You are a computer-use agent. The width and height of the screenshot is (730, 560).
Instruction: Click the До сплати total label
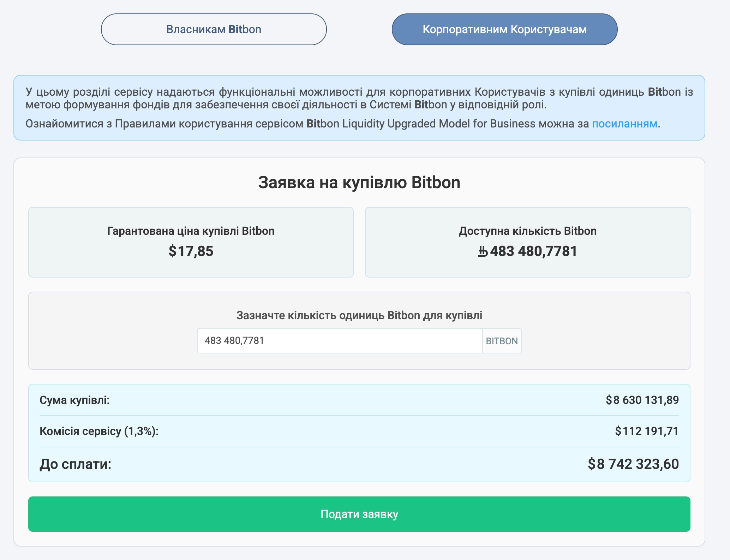tap(76, 464)
